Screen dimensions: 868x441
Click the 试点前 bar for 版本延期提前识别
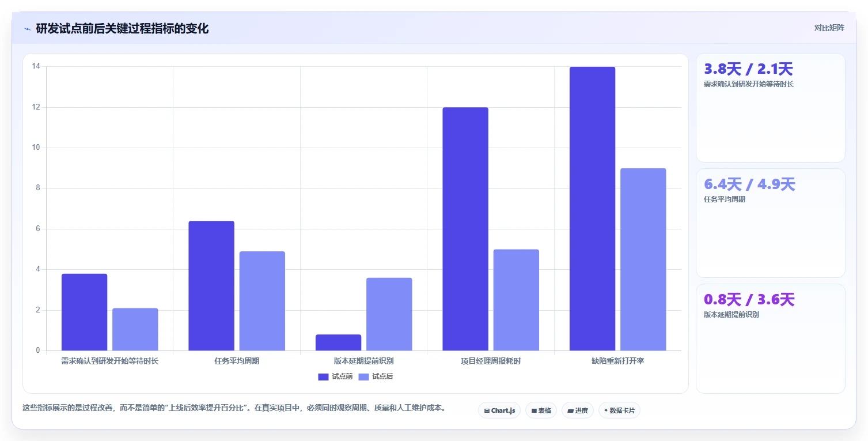coord(338,342)
